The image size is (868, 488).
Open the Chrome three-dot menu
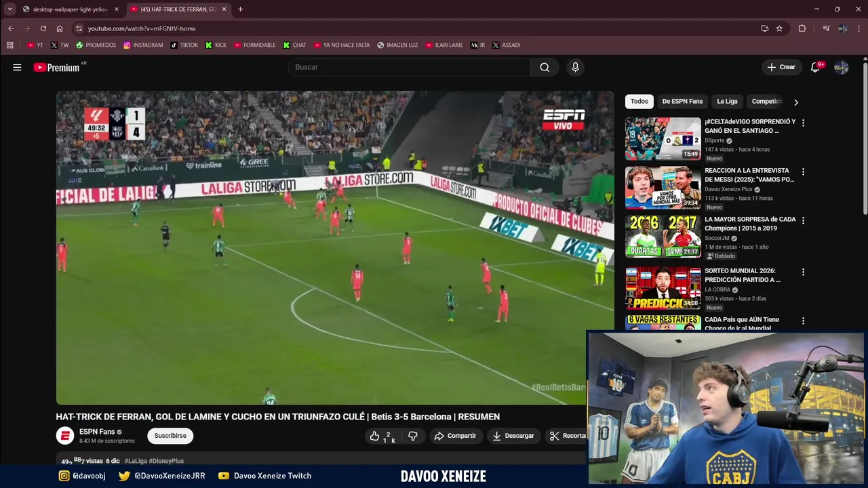(x=859, y=28)
